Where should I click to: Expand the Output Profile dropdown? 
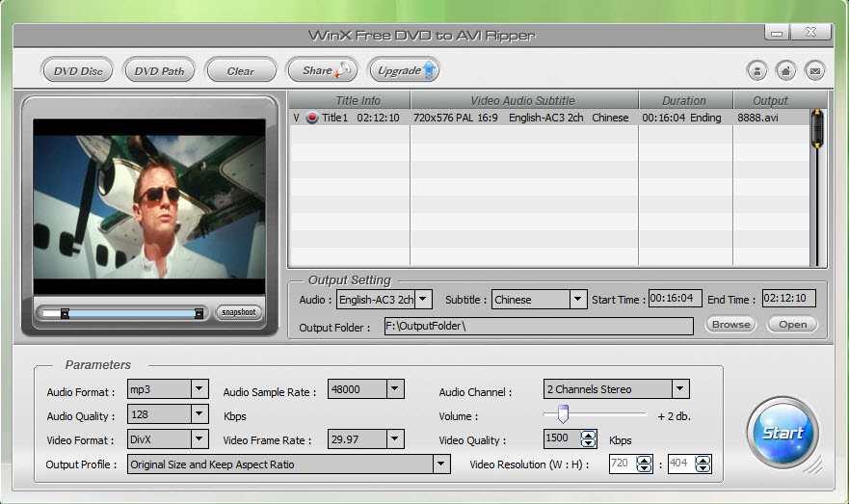(x=441, y=464)
